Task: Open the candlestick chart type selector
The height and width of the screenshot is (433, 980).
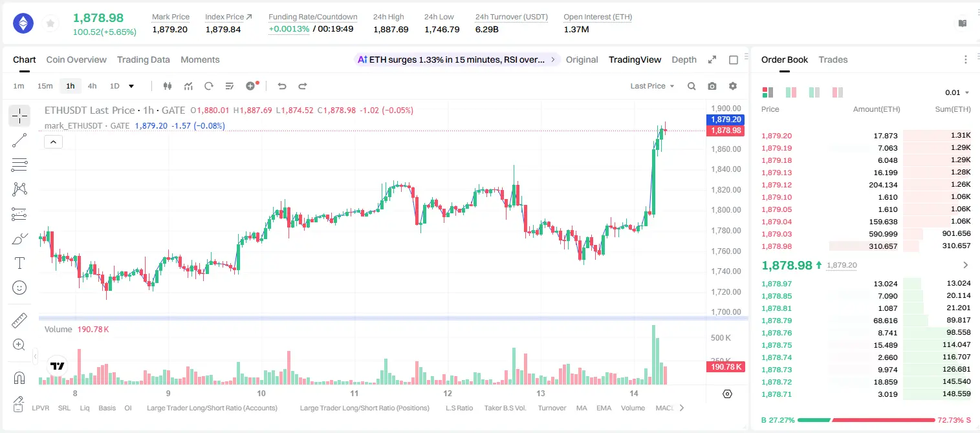Action: tap(168, 86)
